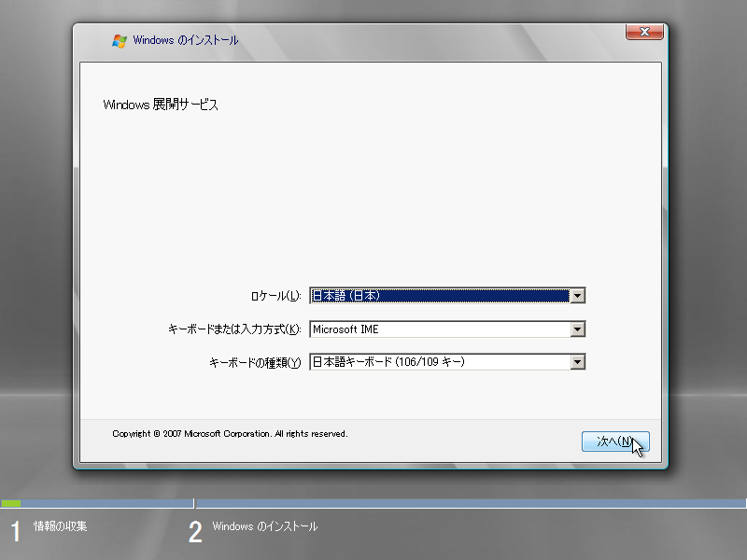Image resolution: width=747 pixels, height=560 pixels.
Task: Click step number 2 at the bottom
Action: tap(195, 533)
